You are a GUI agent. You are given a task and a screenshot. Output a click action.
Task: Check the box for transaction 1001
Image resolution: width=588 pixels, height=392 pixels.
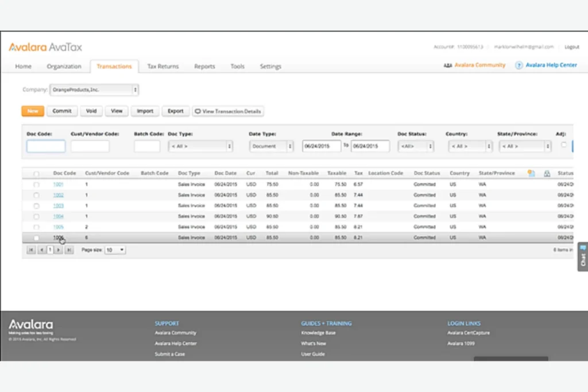pyautogui.click(x=37, y=185)
